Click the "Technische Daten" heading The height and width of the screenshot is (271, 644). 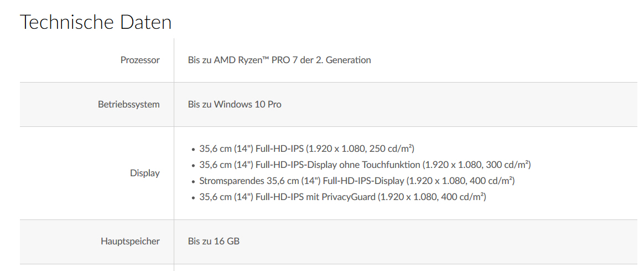[96, 22]
